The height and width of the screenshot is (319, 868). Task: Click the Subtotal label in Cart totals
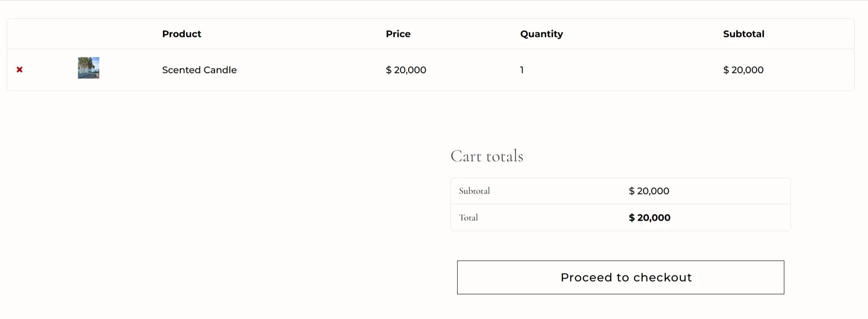click(x=475, y=191)
